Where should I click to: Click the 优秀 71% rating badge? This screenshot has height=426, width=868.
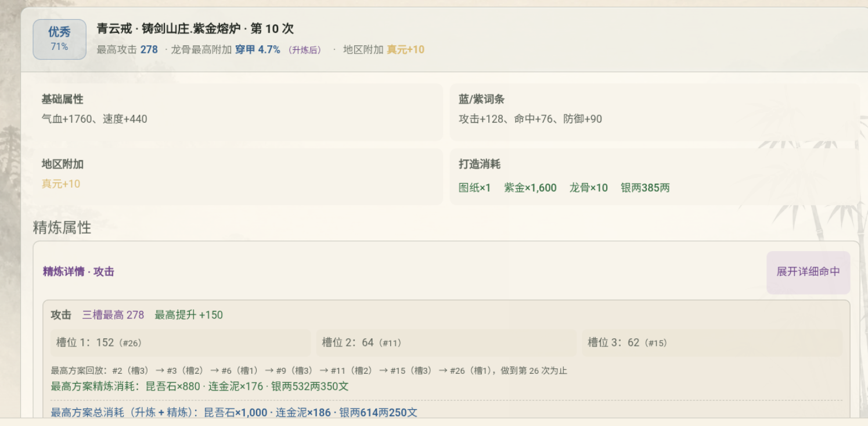[x=59, y=40]
